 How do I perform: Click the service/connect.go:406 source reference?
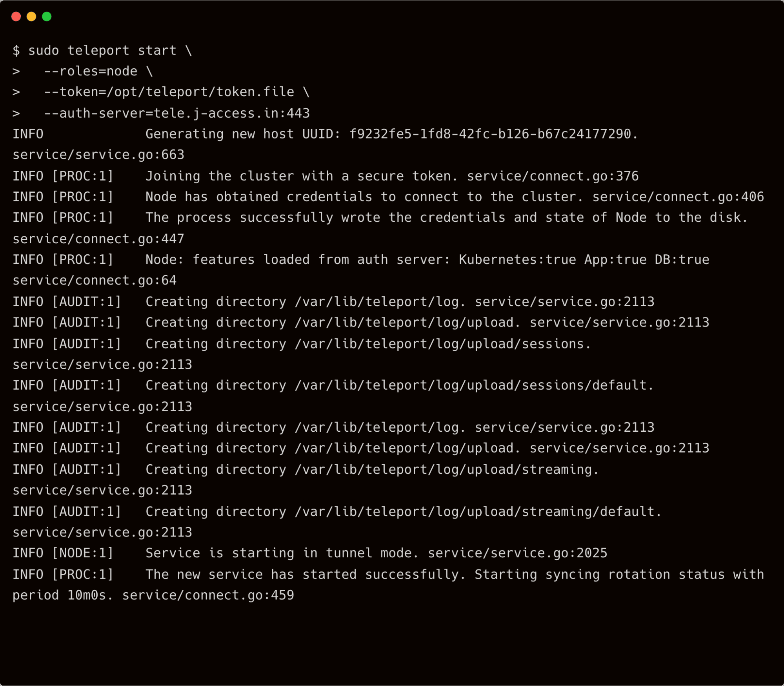coord(678,197)
